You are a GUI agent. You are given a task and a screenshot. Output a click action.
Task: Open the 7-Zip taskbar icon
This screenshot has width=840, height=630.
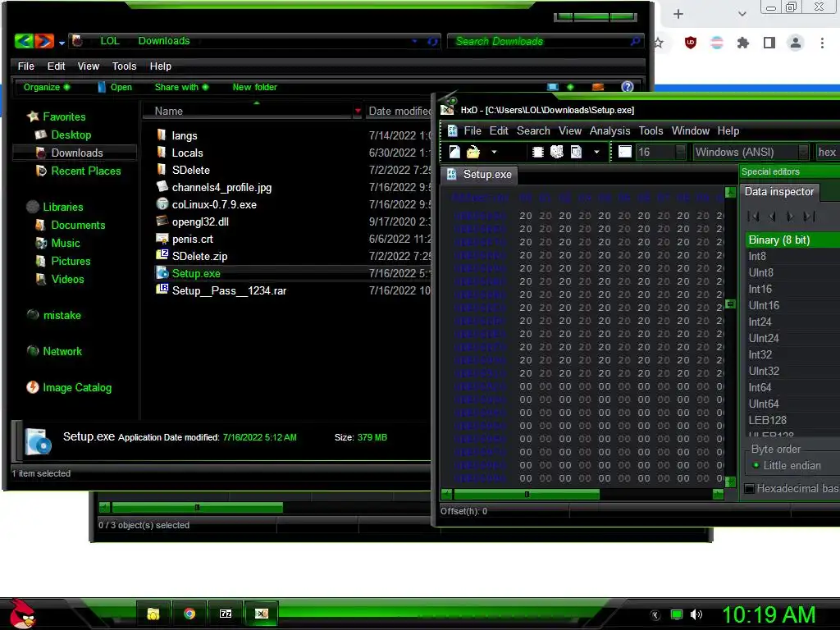tap(226, 614)
